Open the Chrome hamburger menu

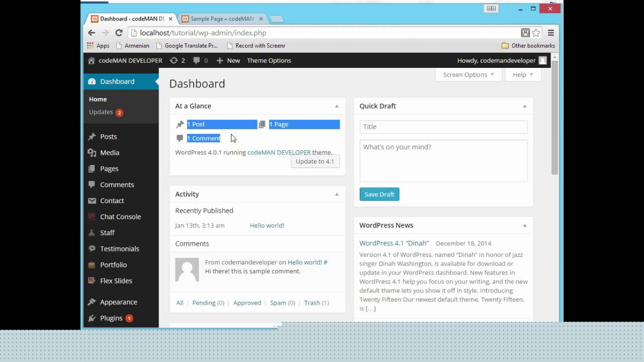pyautogui.click(x=551, y=33)
